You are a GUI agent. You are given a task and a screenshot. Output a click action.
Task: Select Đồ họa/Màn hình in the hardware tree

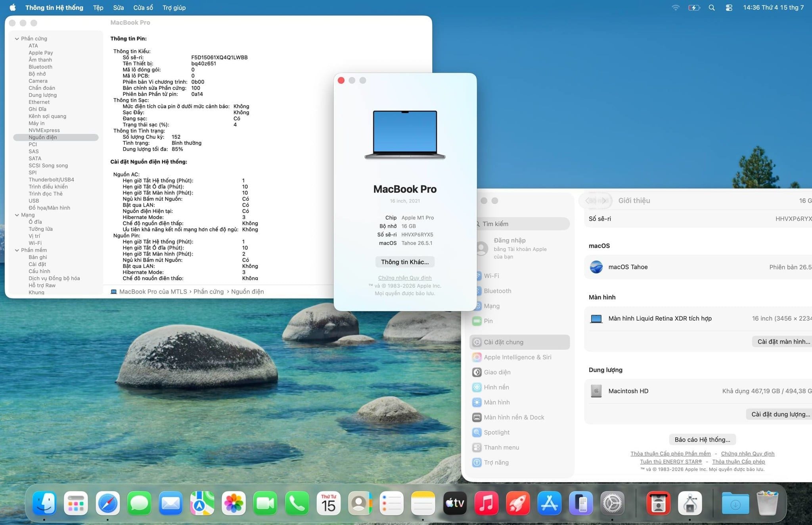pos(49,208)
